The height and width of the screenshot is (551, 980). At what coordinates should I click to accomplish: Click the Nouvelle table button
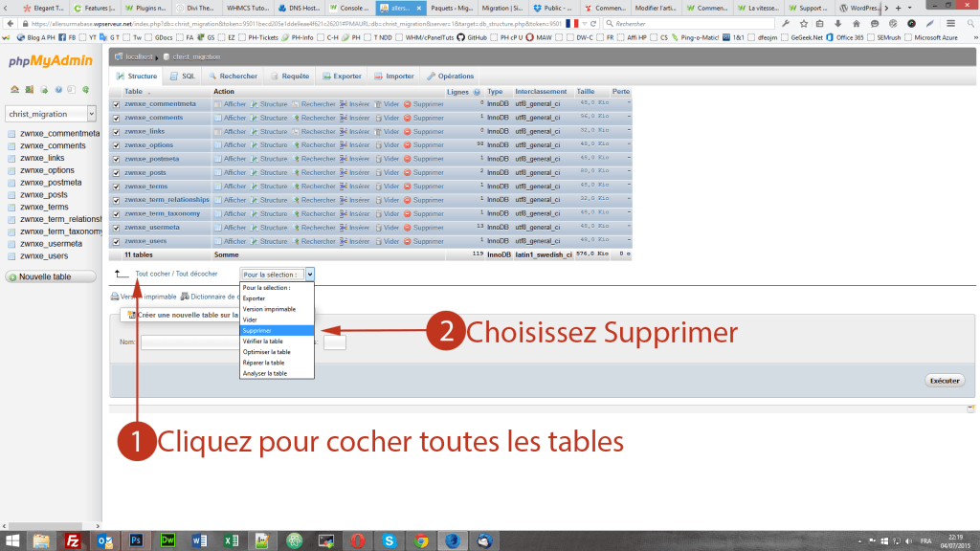51,276
